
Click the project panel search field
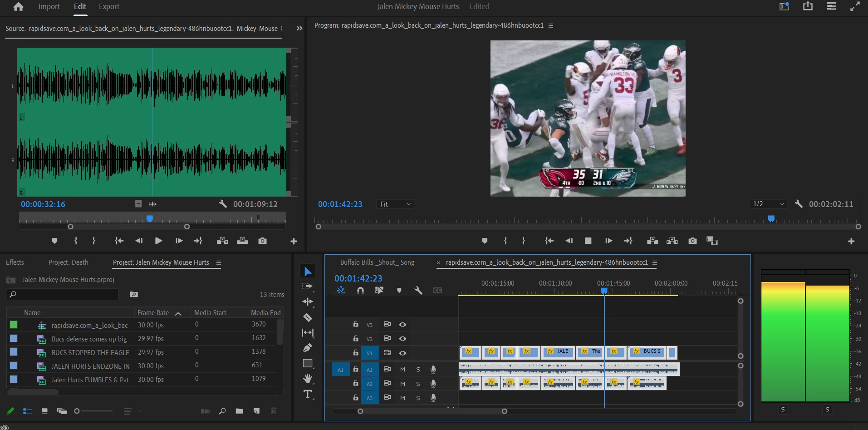pyautogui.click(x=64, y=294)
